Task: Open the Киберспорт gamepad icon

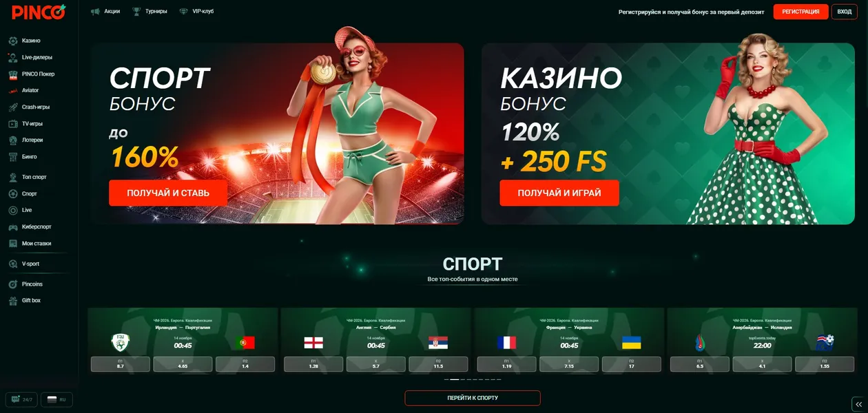Action: tap(13, 226)
